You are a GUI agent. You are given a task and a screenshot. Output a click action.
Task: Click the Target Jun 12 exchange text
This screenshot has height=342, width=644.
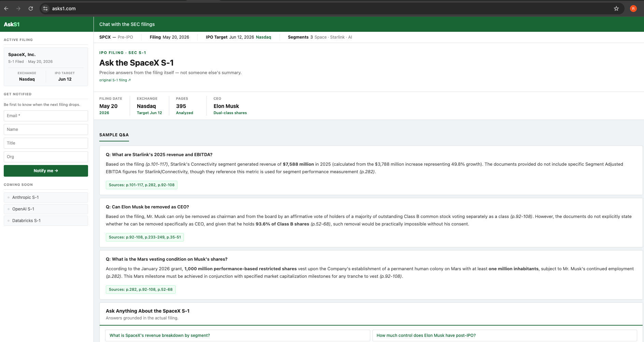tap(149, 113)
